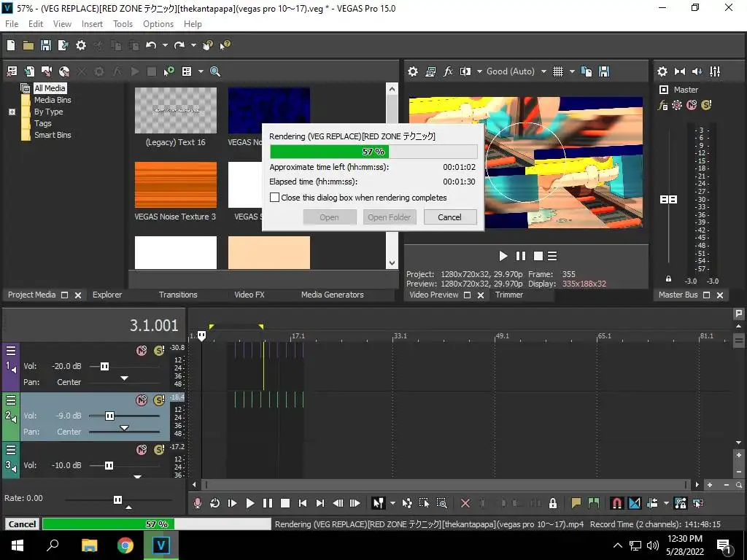747x560 pixels.
Task: Select the VEGAS Noise Texture 3 thumbnail
Action: pyautogui.click(x=176, y=184)
